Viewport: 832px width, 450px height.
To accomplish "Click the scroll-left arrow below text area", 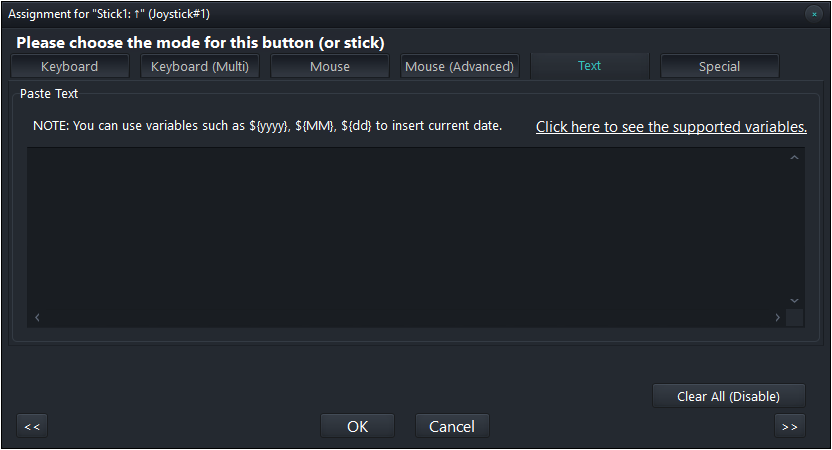I will (37, 317).
